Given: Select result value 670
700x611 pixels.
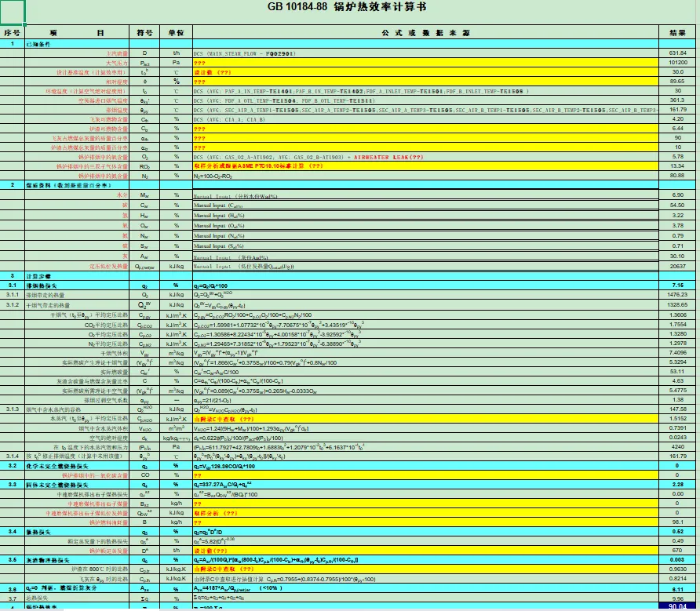Looking at the screenshot, I should 677,550.
